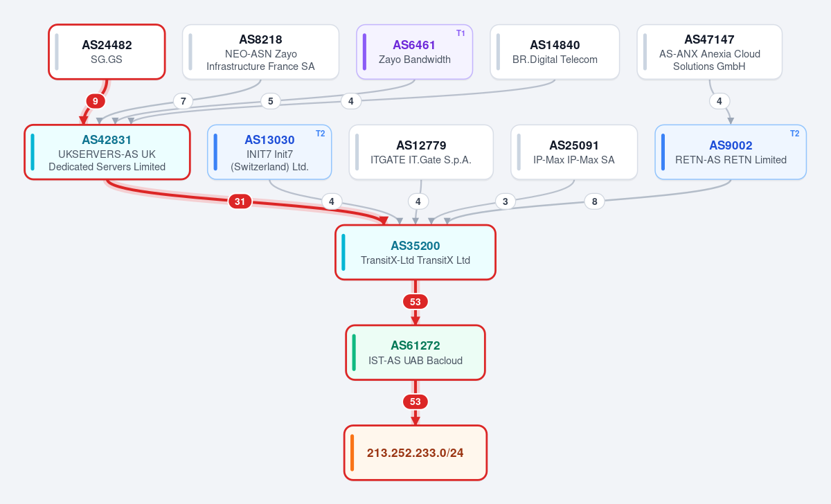
Task: Click the 3 edge badge under AS25091
Action: [505, 201]
